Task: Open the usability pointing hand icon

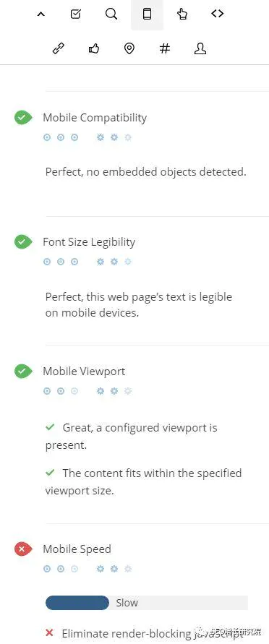Action: (182, 14)
